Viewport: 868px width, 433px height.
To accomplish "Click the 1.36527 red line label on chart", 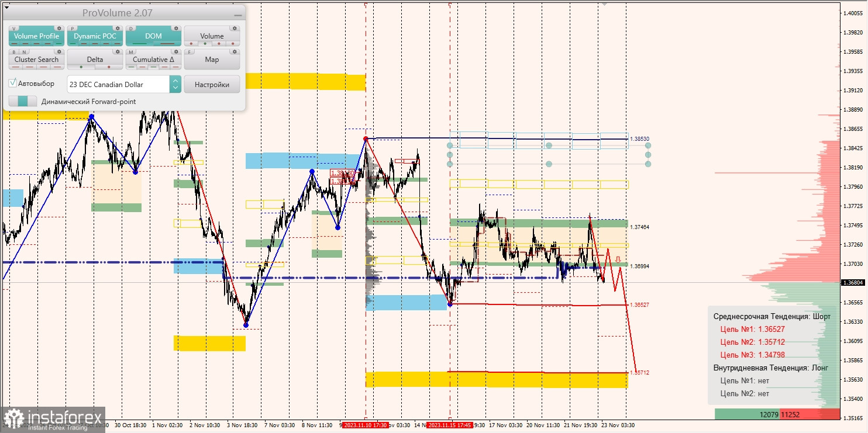I will (x=639, y=304).
